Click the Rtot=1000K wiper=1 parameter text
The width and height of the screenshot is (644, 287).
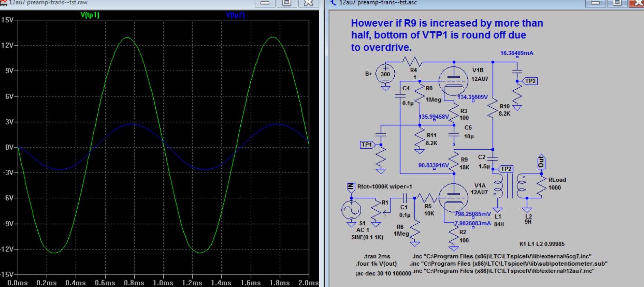[x=385, y=186]
